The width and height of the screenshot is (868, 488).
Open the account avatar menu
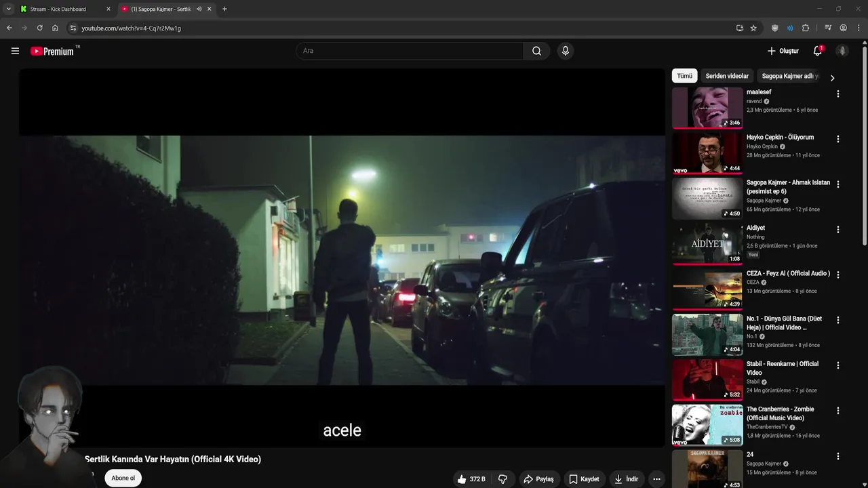coord(842,51)
